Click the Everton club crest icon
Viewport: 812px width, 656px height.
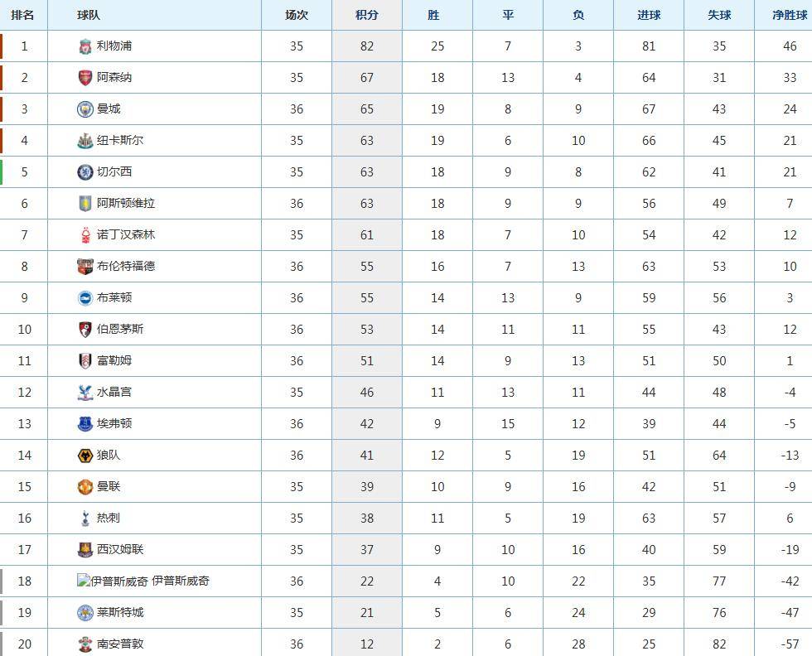[85, 424]
